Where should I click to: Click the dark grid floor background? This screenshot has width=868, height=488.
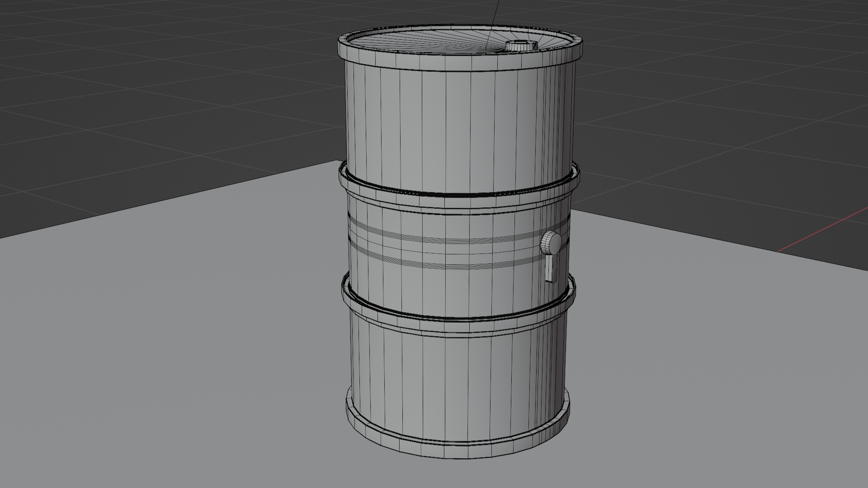[136, 90]
